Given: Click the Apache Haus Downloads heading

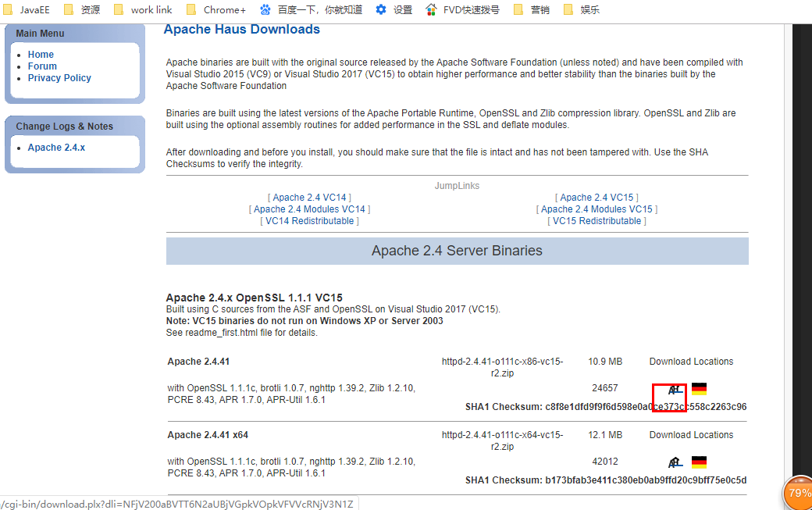Looking at the screenshot, I should coord(242,29).
